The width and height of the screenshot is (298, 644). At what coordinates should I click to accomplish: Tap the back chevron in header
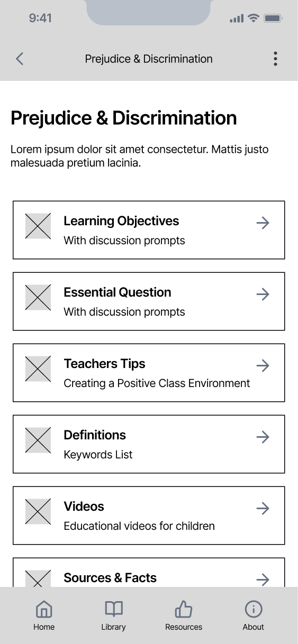[20, 59]
